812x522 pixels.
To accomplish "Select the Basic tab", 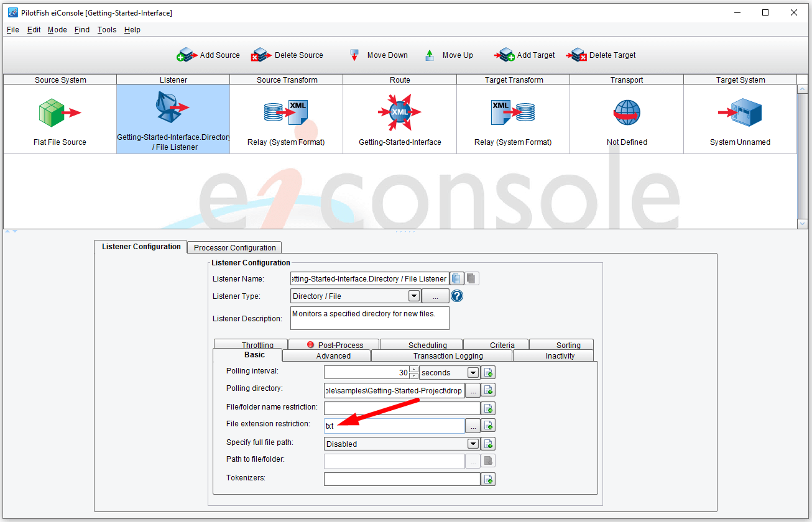I will [247, 355].
